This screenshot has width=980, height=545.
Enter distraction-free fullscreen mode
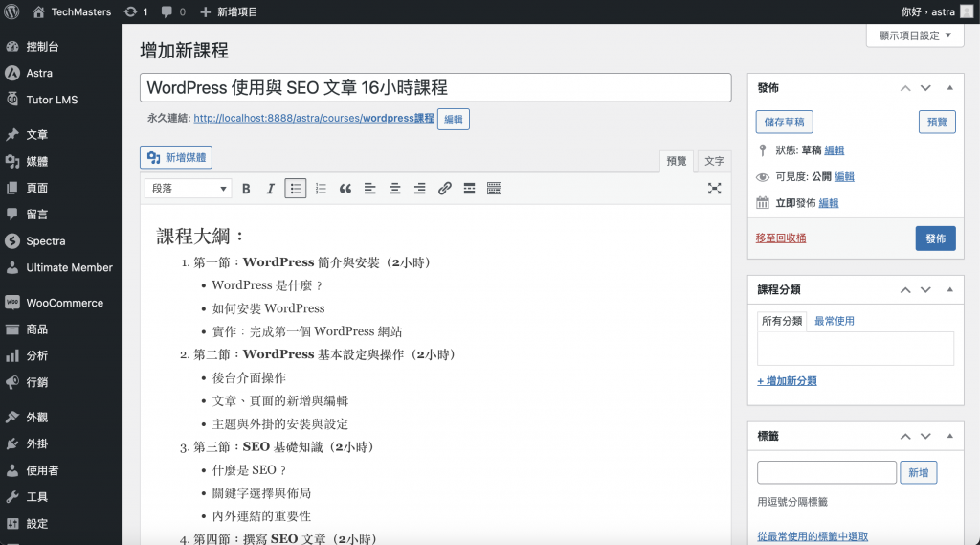pos(714,189)
